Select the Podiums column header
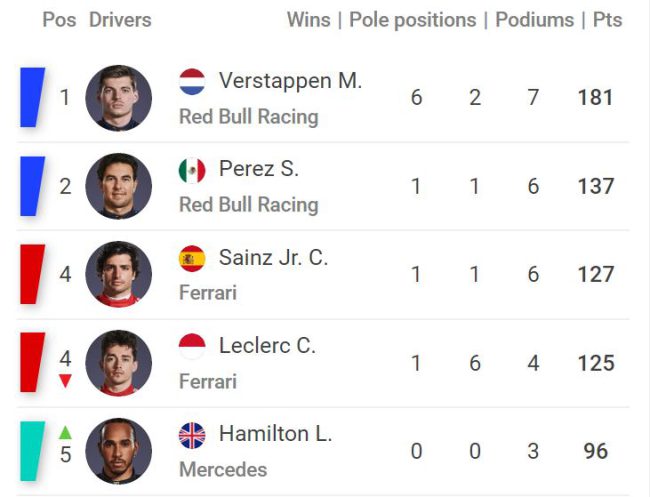Screen dimensions: 650x497 [x=534, y=19]
